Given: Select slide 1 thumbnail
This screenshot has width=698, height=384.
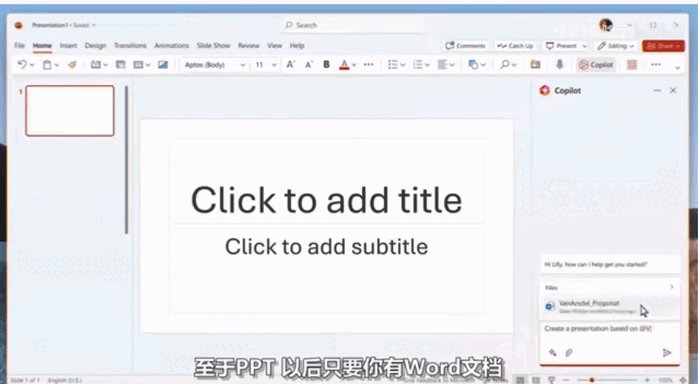Looking at the screenshot, I should pos(70,111).
